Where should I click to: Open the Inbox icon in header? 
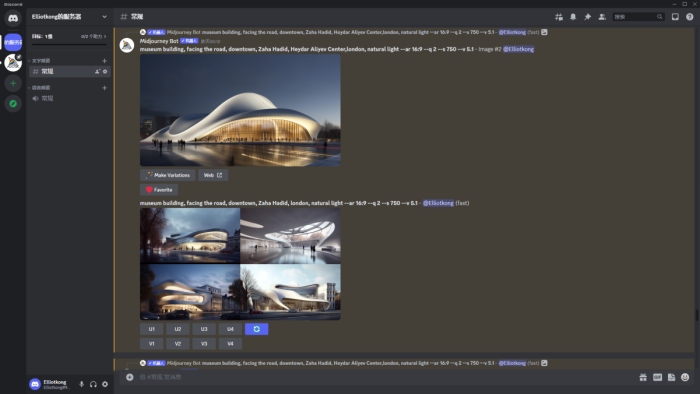[675, 17]
